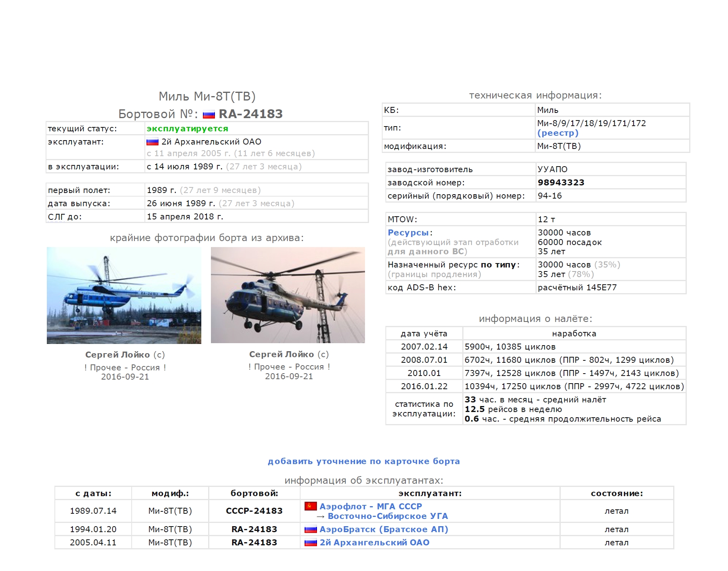Click Сергей Лойко under the left photo
728x571 pixels.
click(117, 355)
